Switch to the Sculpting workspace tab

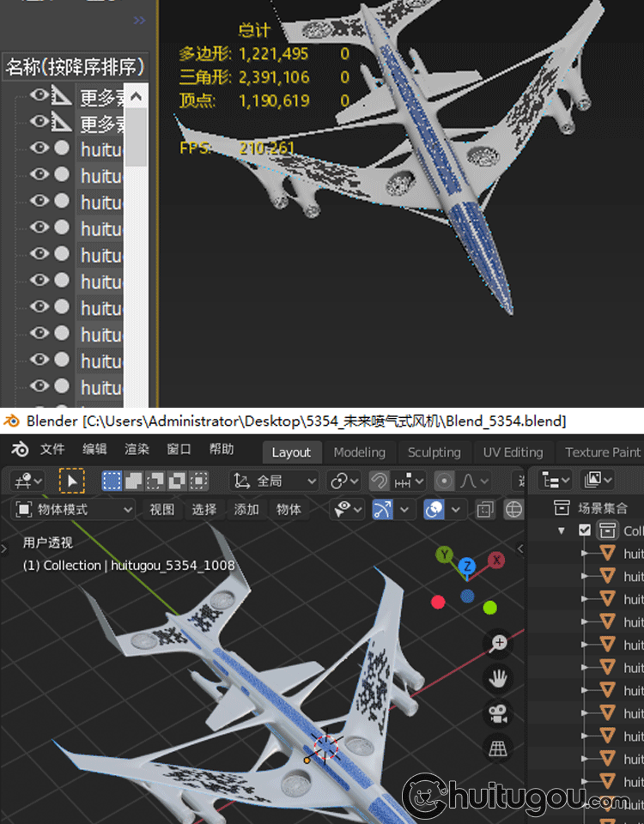click(x=434, y=452)
